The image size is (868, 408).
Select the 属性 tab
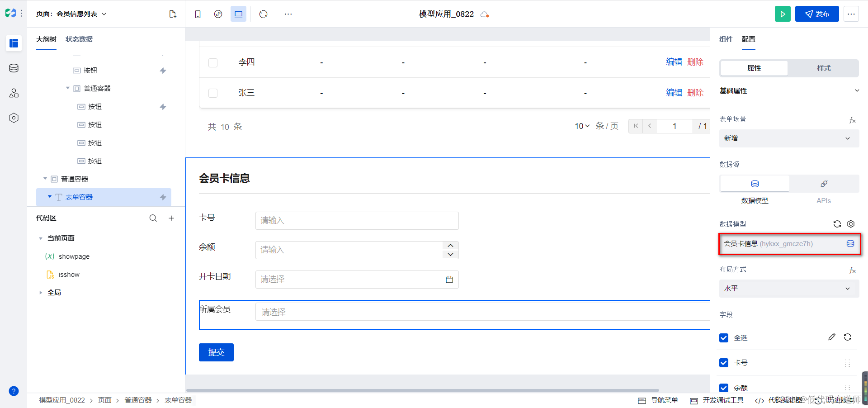[x=754, y=68]
